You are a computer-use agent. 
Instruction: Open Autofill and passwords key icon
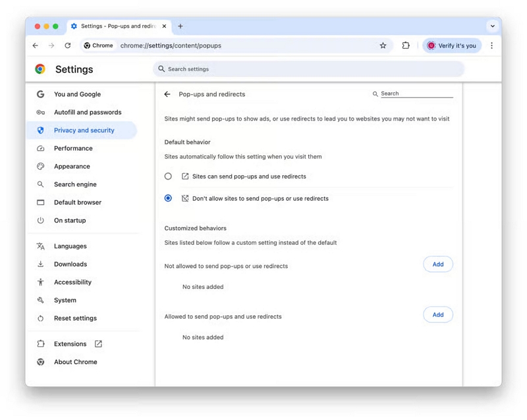(x=41, y=112)
